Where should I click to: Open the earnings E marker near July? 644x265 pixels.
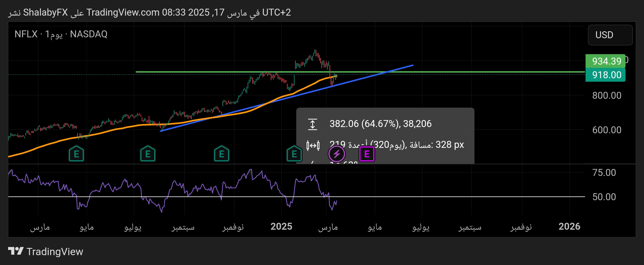pos(148,154)
